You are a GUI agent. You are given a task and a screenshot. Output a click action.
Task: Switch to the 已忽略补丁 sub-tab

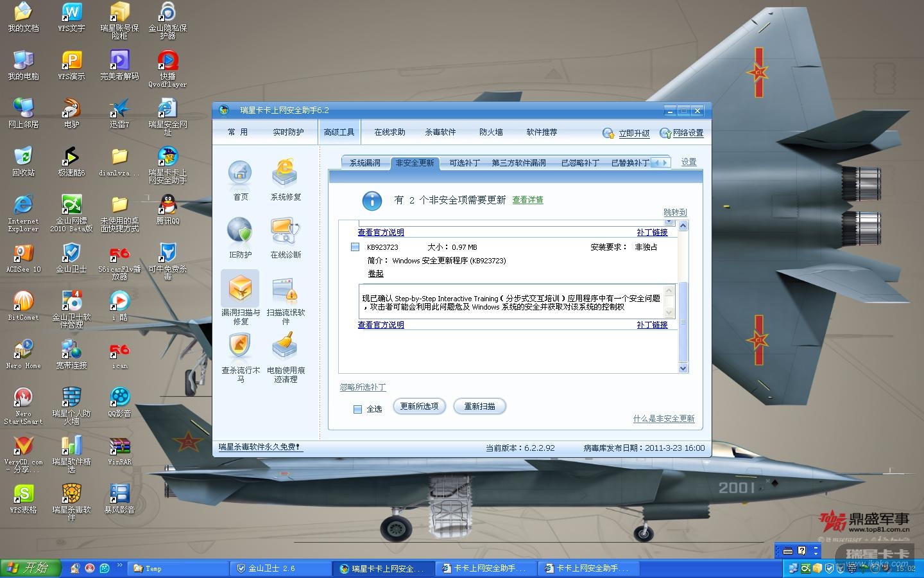coord(580,163)
